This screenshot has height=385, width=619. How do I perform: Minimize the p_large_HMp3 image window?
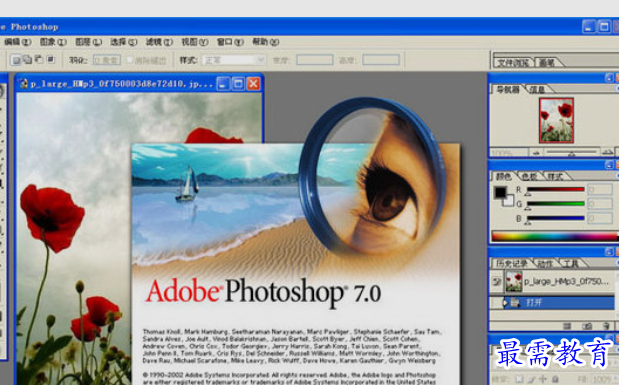pyautogui.click(x=223, y=84)
